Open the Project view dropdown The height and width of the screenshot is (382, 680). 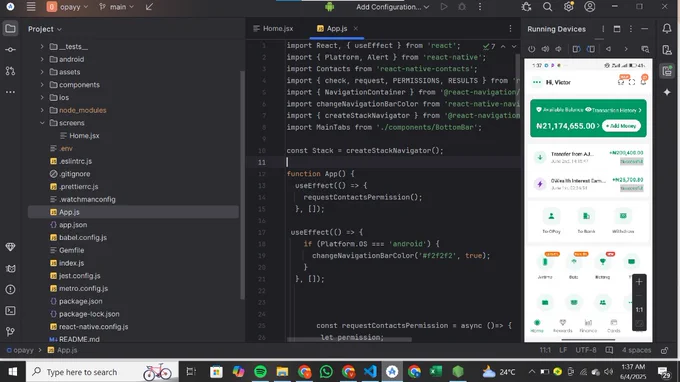pos(45,29)
